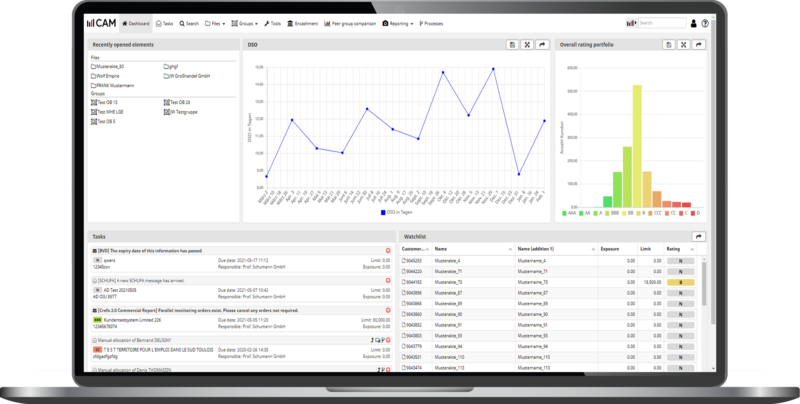Screen dimensions: 800x404
Task: Open the user profile icon
Action: (x=694, y=22)
